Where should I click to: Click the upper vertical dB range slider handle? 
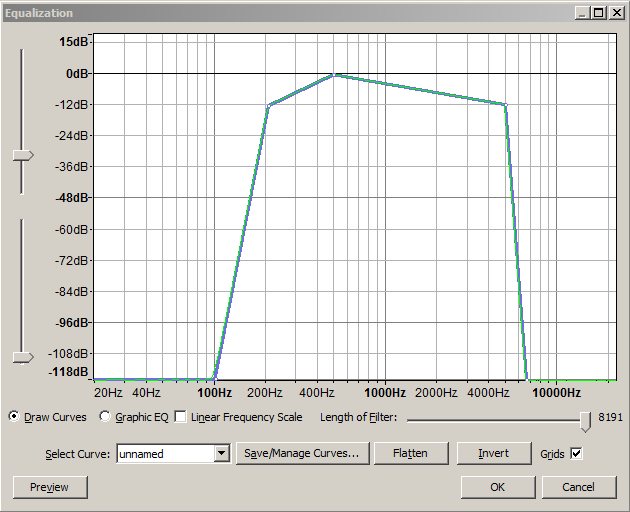point(22,155)
